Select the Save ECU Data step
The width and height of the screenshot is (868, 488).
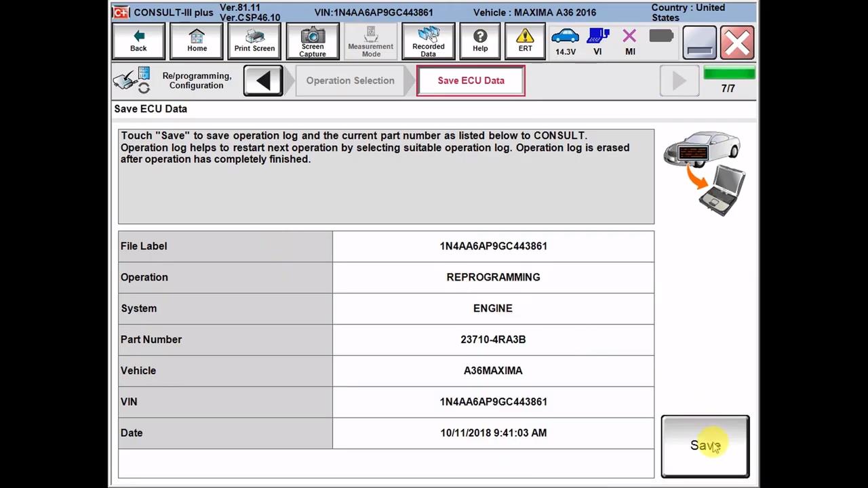click(471, 81)
